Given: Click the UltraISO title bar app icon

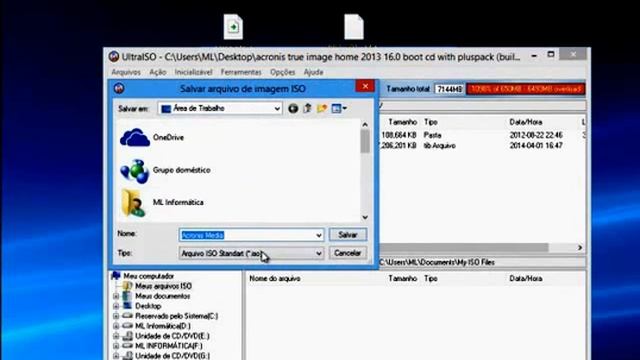Looking at the screenshot, I should click(114, 57).
